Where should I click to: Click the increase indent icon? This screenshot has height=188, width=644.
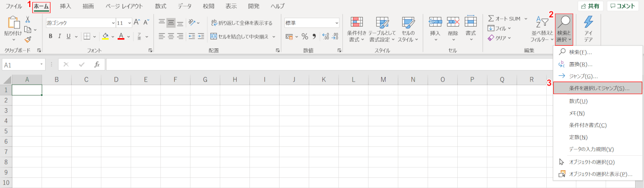click(x=201, y=36)
